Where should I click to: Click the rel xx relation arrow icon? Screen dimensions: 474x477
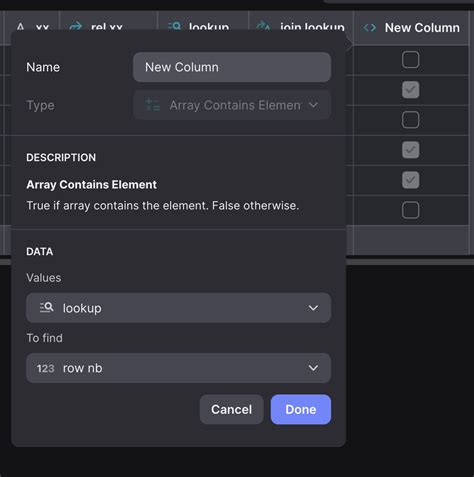point(76,26)
